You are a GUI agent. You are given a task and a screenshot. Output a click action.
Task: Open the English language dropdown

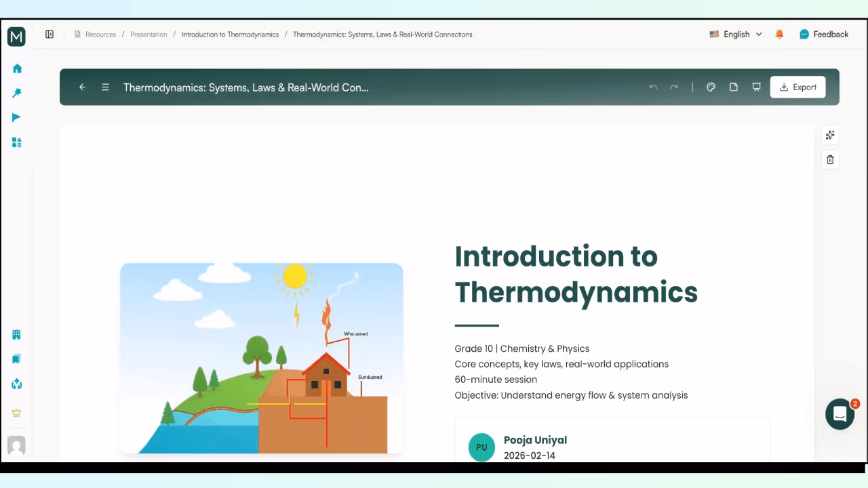[x=736, y=34]
